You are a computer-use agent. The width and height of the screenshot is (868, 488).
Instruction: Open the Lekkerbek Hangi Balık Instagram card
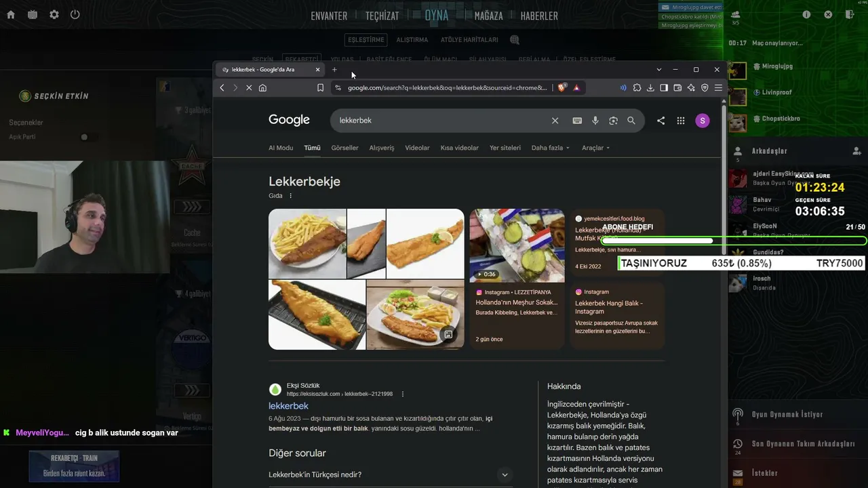coord(617,315)
